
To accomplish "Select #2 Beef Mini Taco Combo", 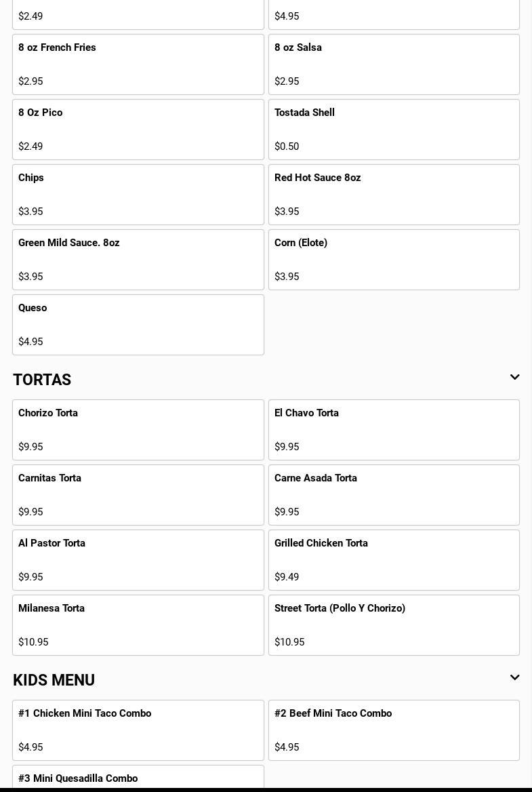I will click(x=394, y=730).
